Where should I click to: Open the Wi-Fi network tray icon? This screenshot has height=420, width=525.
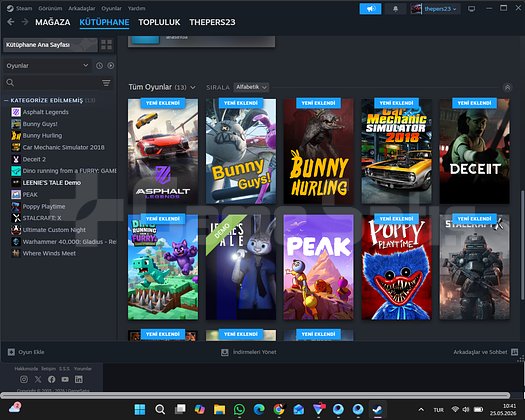click(x=455, y=409)
